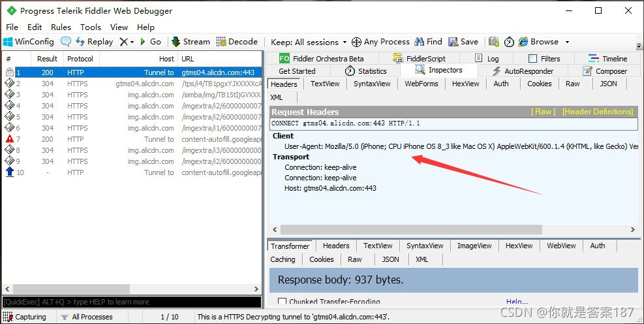Screen dimensions: 644x324
Task: Click the comment speech bubble icon
Action: coord(66,42)
